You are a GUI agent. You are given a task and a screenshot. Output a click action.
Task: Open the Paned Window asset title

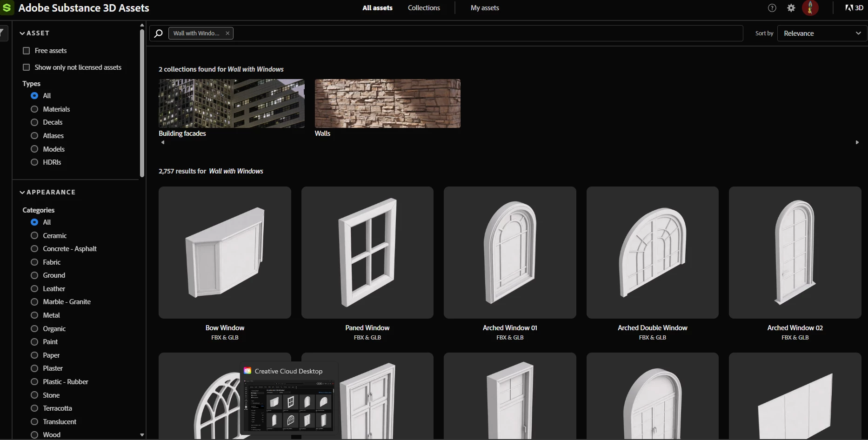tap(367, 328)
